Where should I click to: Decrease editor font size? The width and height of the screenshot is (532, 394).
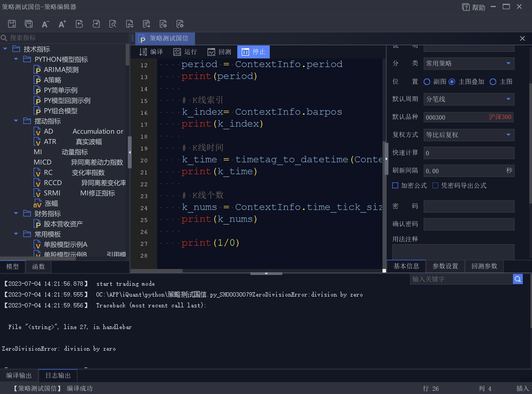coord(45,24)
